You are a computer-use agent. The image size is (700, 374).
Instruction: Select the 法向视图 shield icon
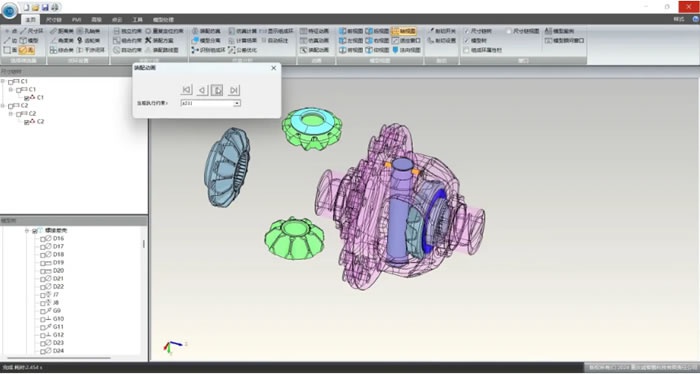(396, 50)
